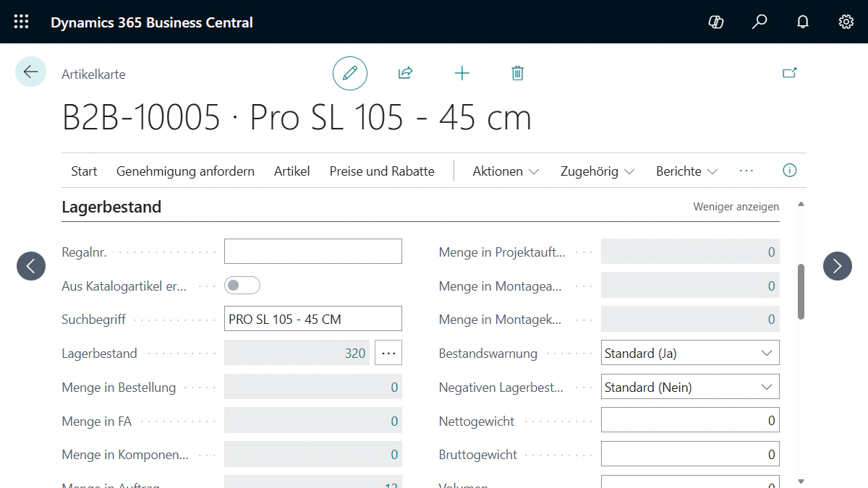
Task: Open the settings gear
Action: 846,22
